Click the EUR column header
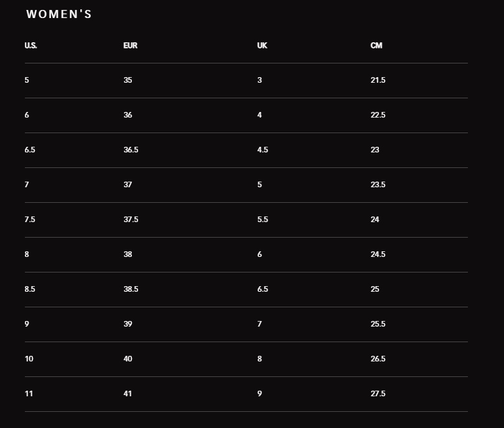 coord(130,46)
